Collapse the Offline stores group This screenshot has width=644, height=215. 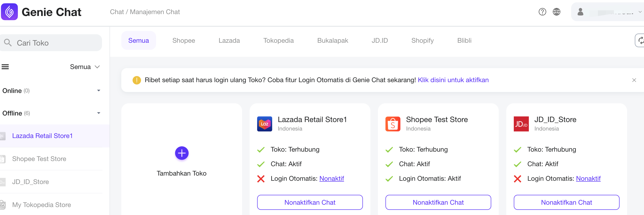point(99,113)
